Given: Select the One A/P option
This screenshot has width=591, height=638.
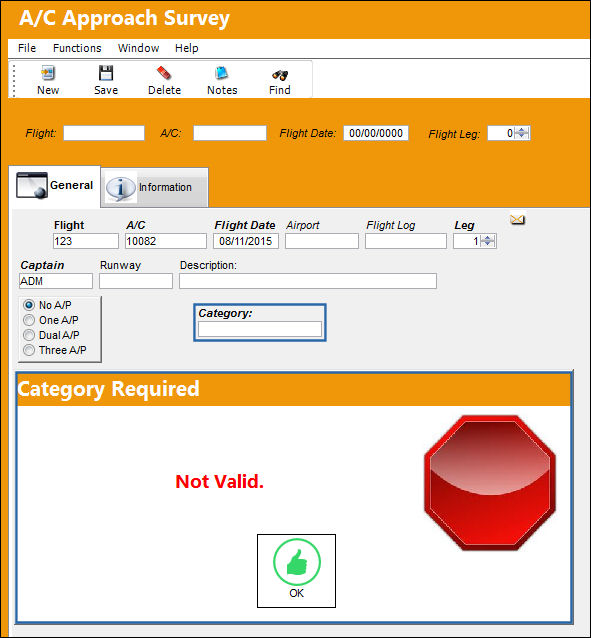Looking at the screenshot, I should (x=29, y=320).
